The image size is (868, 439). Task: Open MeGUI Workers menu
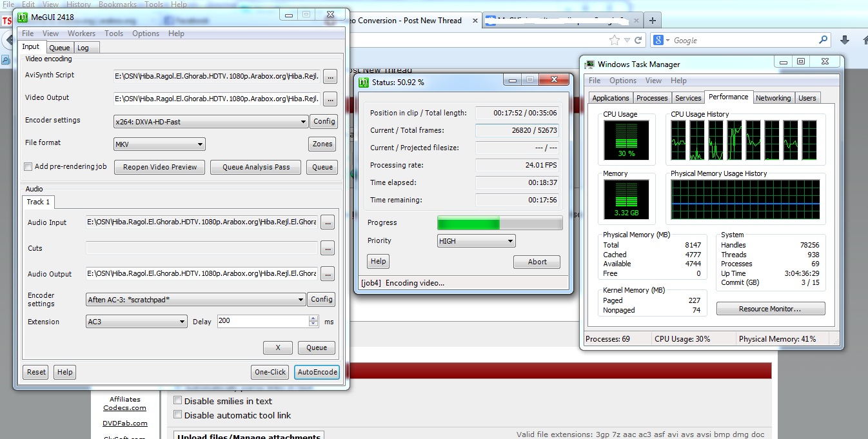coord(81,34)
